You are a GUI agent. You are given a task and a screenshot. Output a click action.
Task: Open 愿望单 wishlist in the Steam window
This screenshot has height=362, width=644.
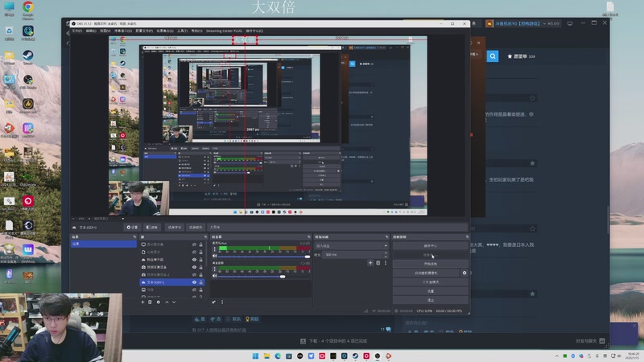pyautogui.click(x=521, y=56)
